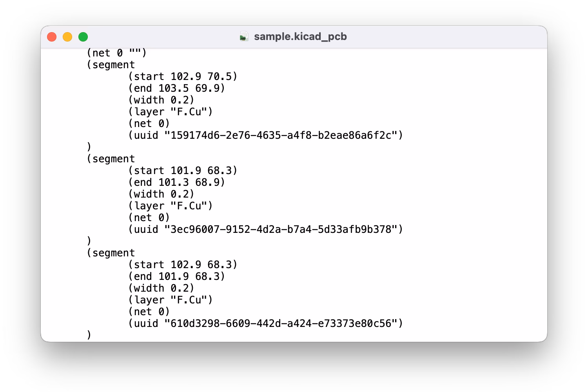Place cursor in the (net 0 "") line

(x=116, y=53)
